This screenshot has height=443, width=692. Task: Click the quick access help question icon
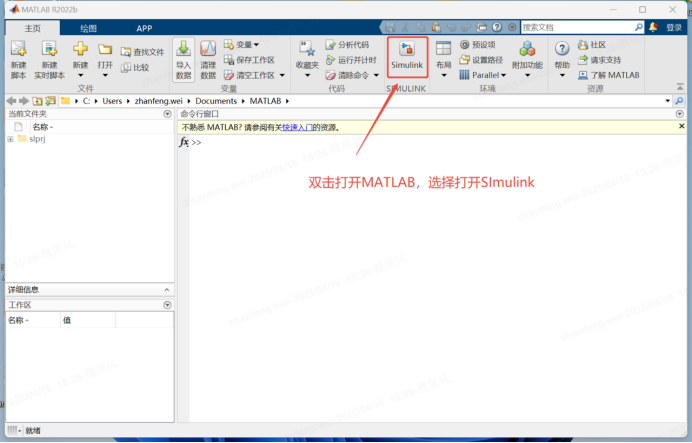click(497, 27)
